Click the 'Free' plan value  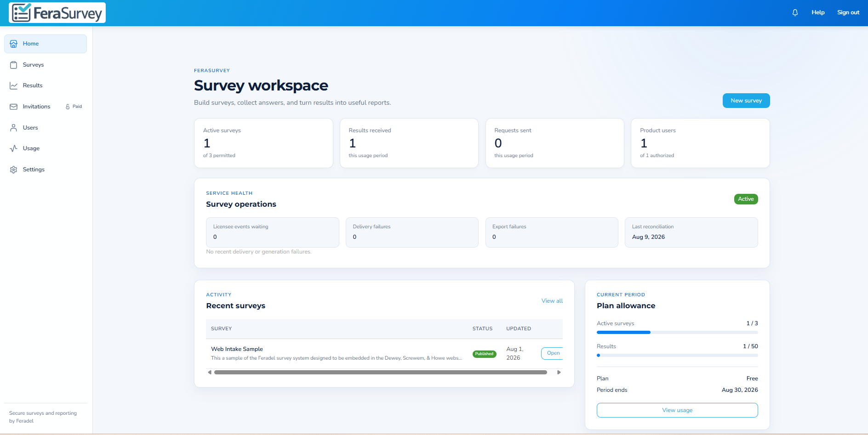pyautogui.click(x=752, y=379)
